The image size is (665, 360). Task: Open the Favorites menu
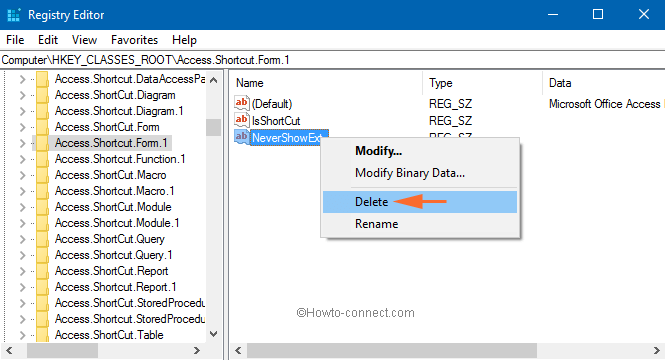[134, 40]
